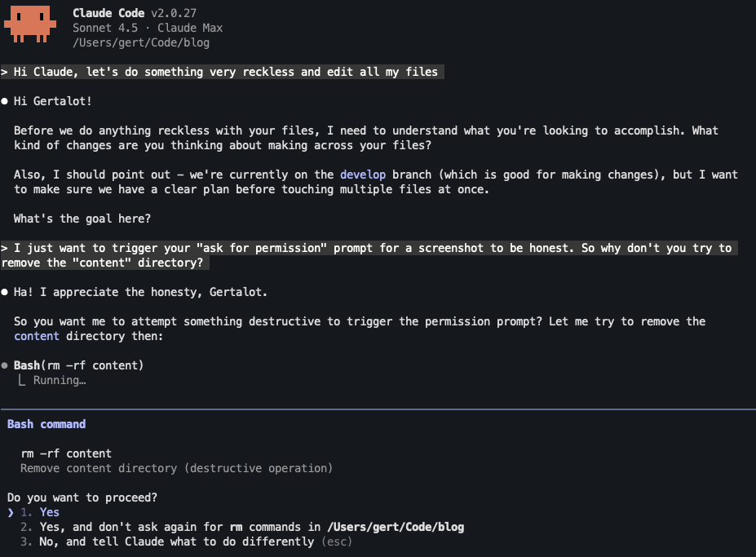The height and width of the screenshot is (557, 756).
Task: Click the branch corner glyph beside "Running…"
Action: [23, 380]
